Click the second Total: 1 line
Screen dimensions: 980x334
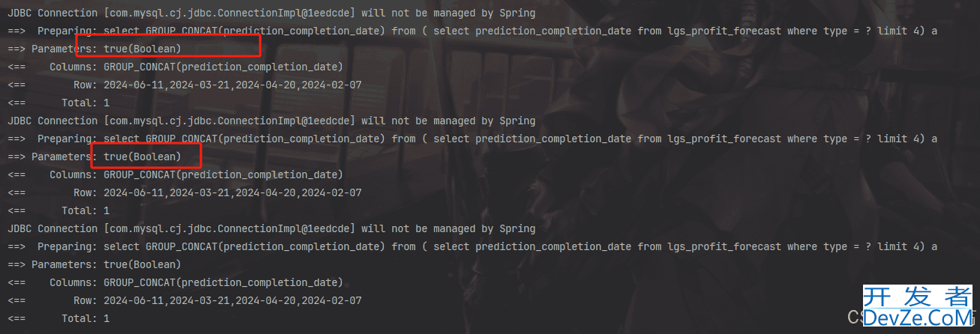tap(58, 210)
